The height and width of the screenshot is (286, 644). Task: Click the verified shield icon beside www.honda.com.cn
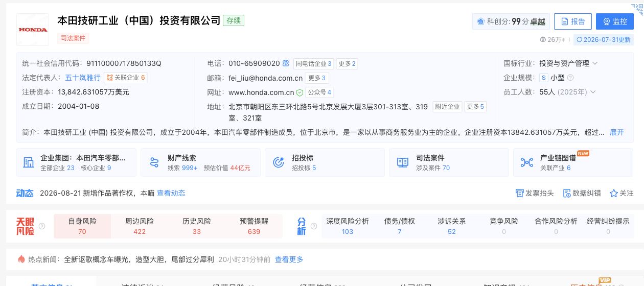[300, 92]
